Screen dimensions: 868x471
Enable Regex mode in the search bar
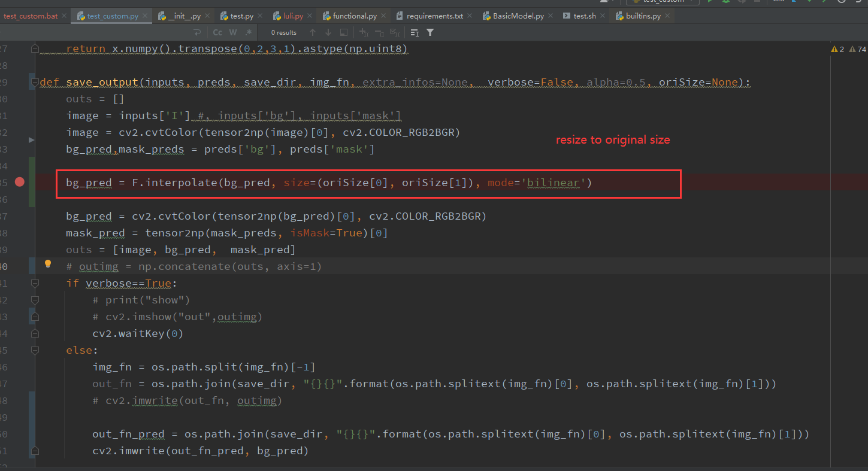coord(249,32)
